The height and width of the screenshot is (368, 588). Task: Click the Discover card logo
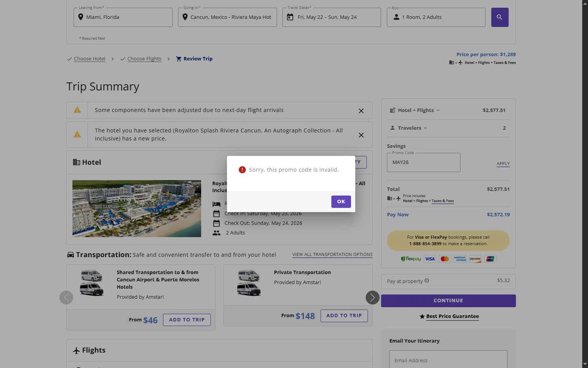(x=475, y=259)
